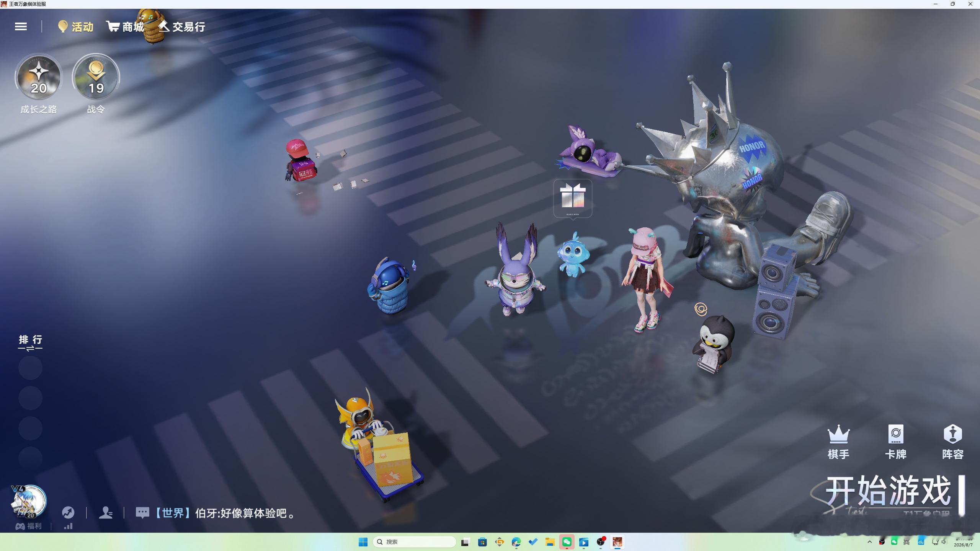Click the network tray icon
This screenshot has width=980, height=551.
[935, 542]
